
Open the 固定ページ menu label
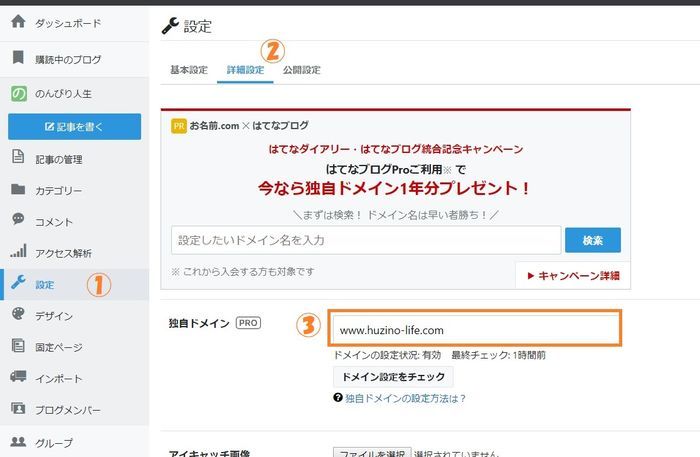(59, 347)
